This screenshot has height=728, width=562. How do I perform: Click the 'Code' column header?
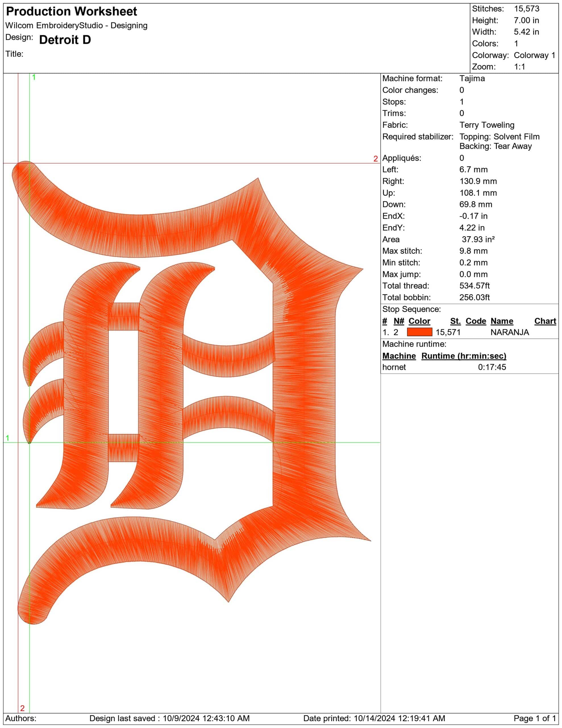pos(476,321)
